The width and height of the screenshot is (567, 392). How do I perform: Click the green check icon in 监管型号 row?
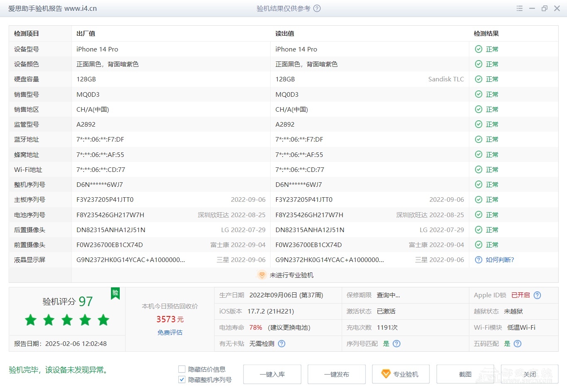point(478,124)
